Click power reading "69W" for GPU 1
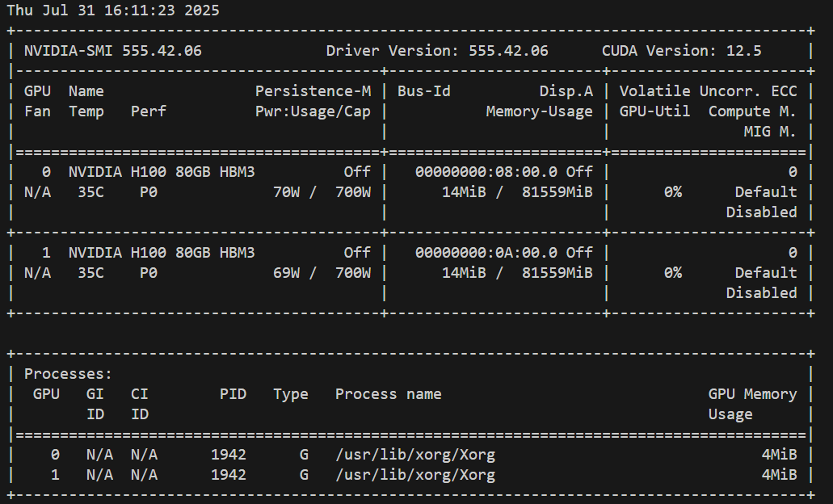 pos(286,273)
